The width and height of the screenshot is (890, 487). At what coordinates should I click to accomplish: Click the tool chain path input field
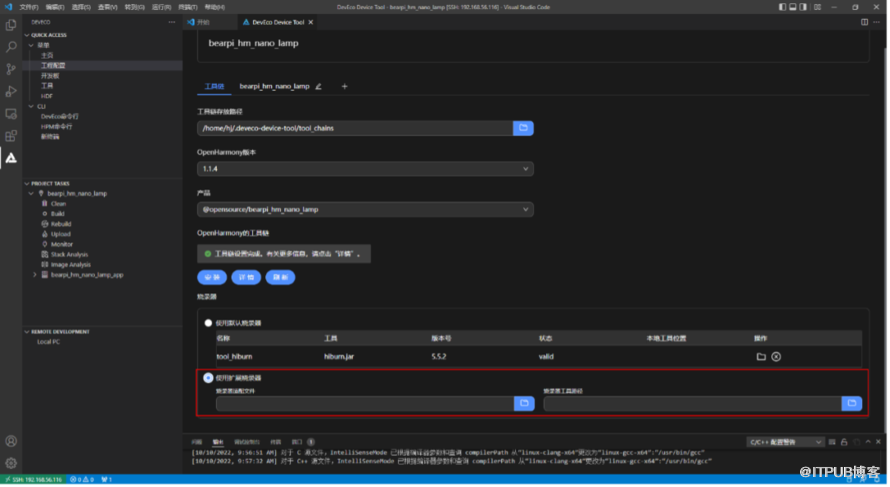coord(355,128)
